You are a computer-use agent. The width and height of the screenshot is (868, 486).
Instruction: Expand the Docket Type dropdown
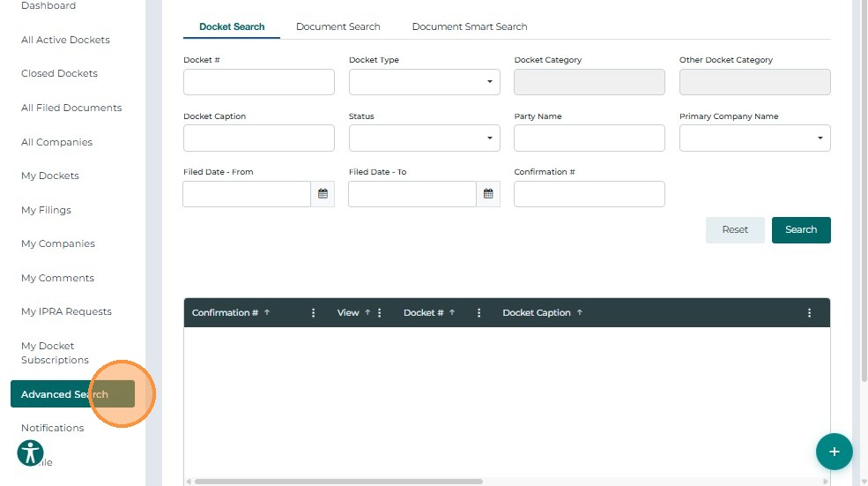424,82
